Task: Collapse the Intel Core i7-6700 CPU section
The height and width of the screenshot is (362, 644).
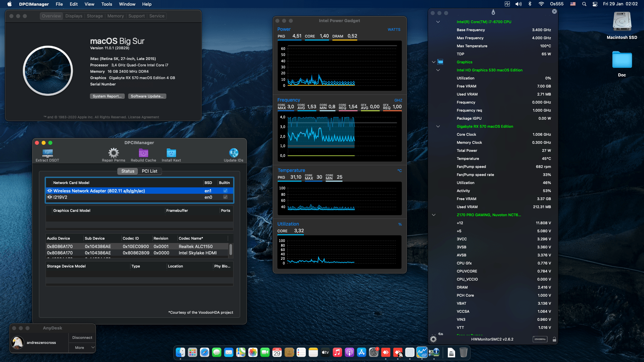Action: pos(438,22)
